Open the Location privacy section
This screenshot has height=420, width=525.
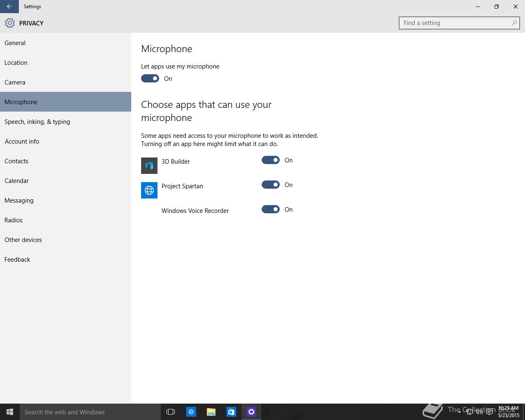click(x=66, y=62)
